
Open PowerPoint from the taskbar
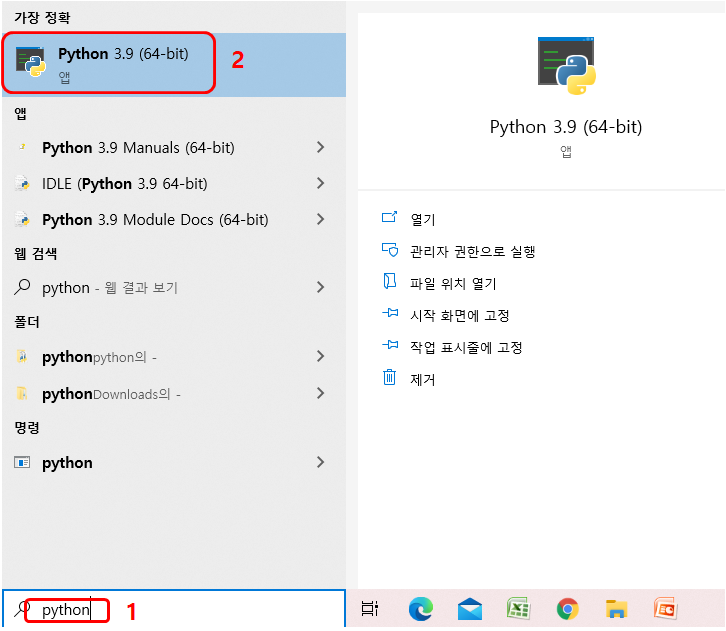[665, 608]
